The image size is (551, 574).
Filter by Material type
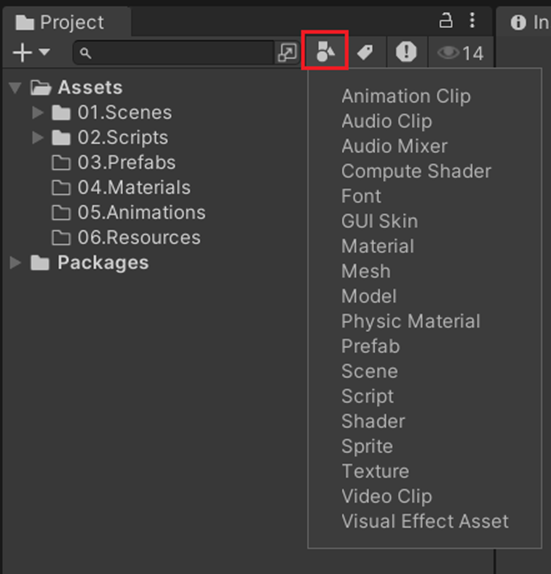[x=378, y=246]
